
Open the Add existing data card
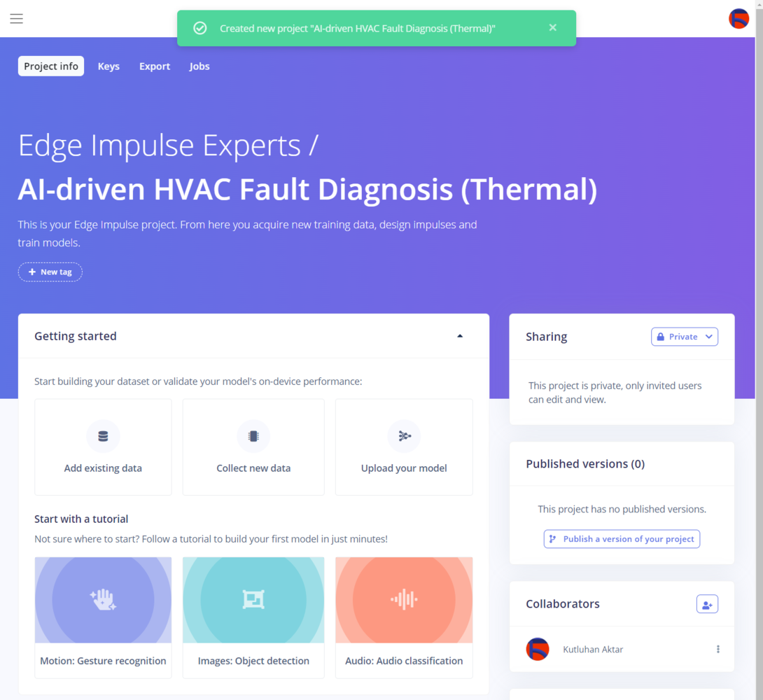click(x=103, y=447)
